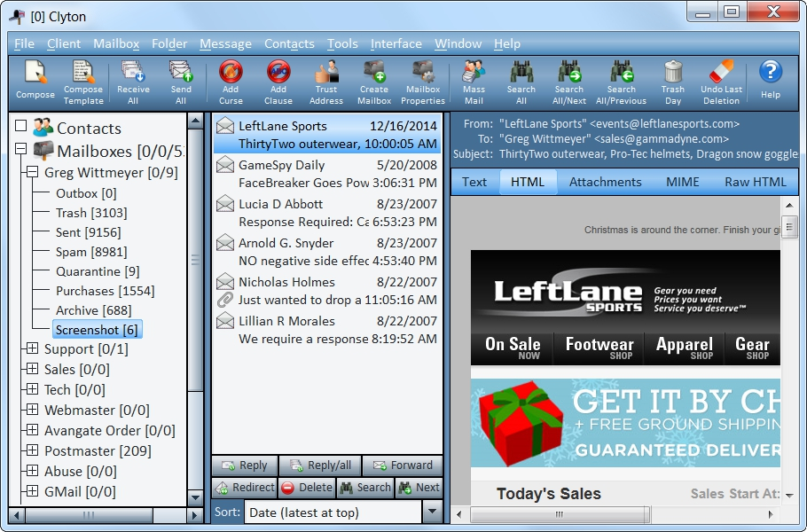Open the Sort order dropdown arrow

click(433, 512)
